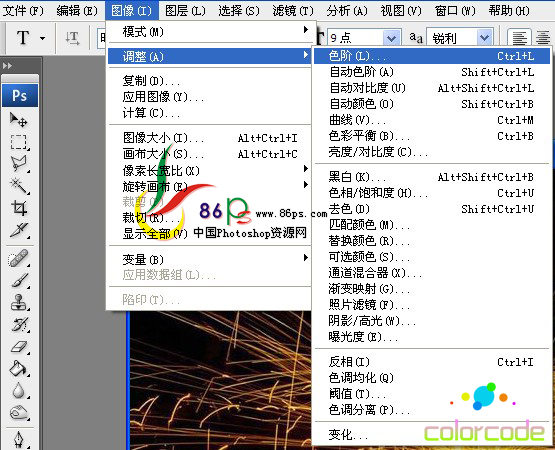Choose 色阶(L) Levels command
This screenshot has height=450, width=555.
pos(431,56)
